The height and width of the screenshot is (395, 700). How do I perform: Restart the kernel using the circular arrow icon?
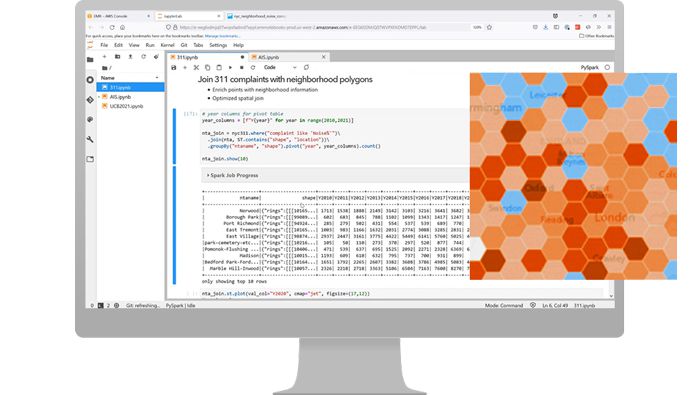[253, 67]
